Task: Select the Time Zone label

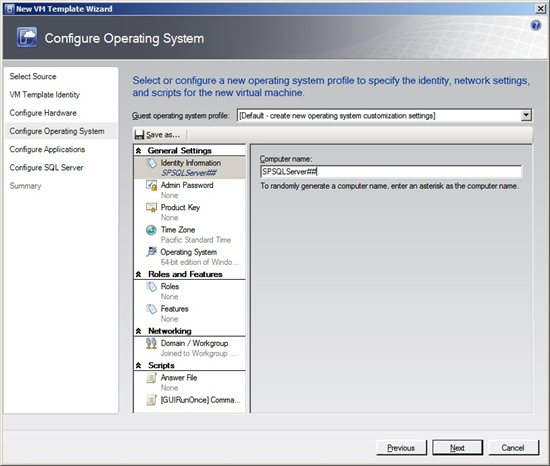Action: coord(178,230)
